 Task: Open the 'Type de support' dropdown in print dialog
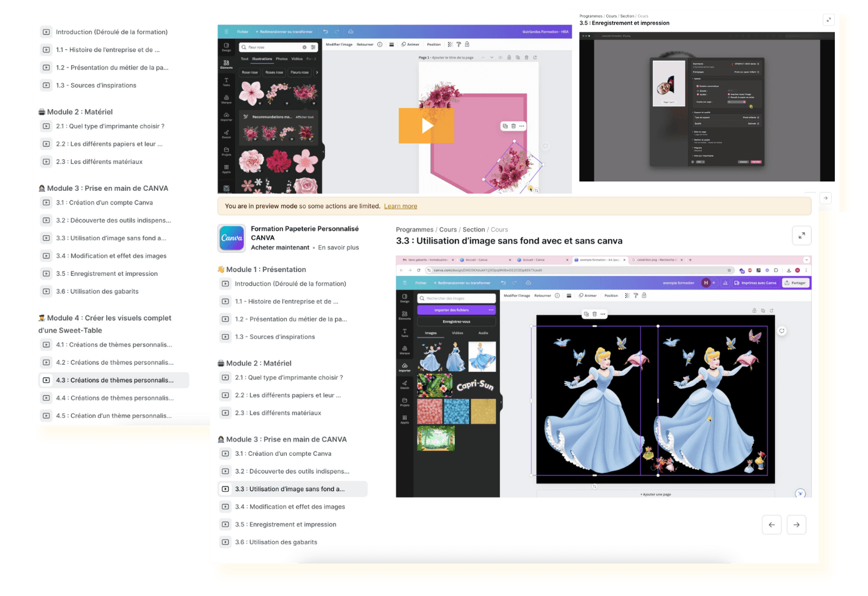point(750,117)
